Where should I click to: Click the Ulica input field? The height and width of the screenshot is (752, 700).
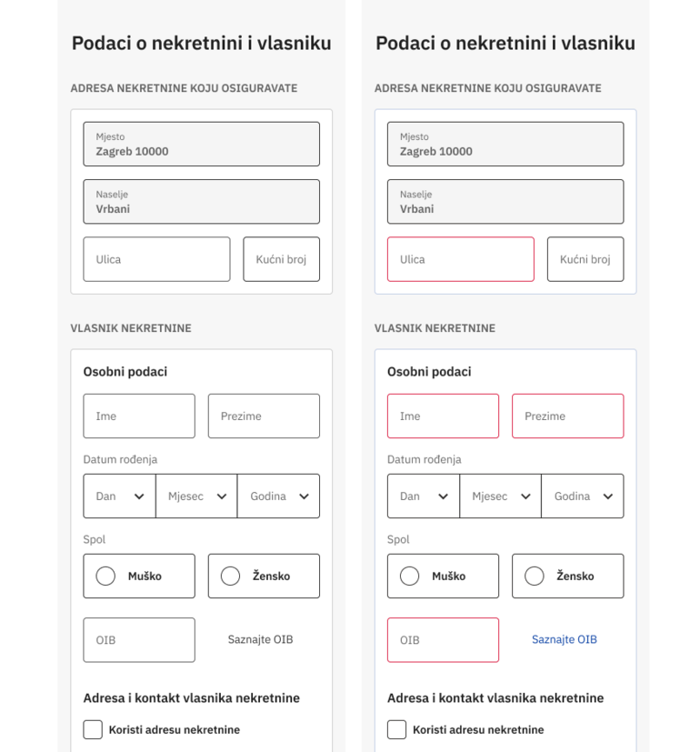pos(155,259)
